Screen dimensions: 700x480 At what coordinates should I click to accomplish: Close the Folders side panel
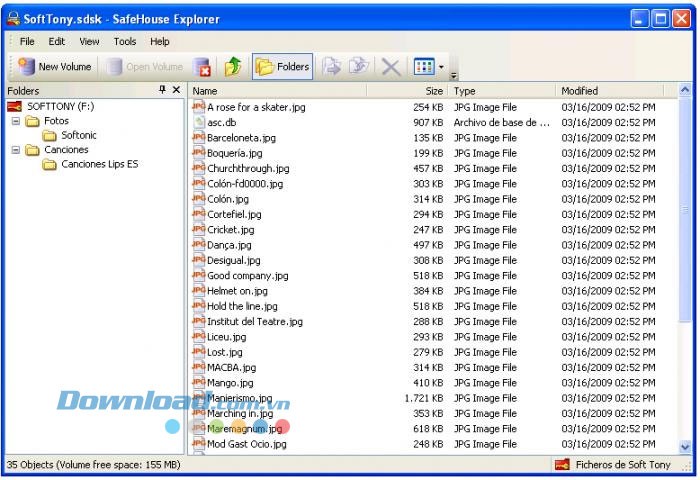click(x=176, y=90)
